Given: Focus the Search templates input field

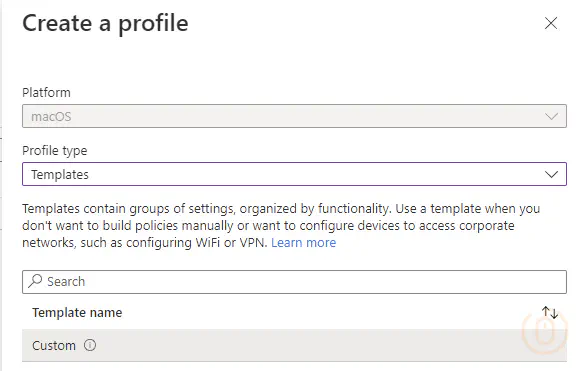Looking at the screenshot, I should [x=294, y=282].
